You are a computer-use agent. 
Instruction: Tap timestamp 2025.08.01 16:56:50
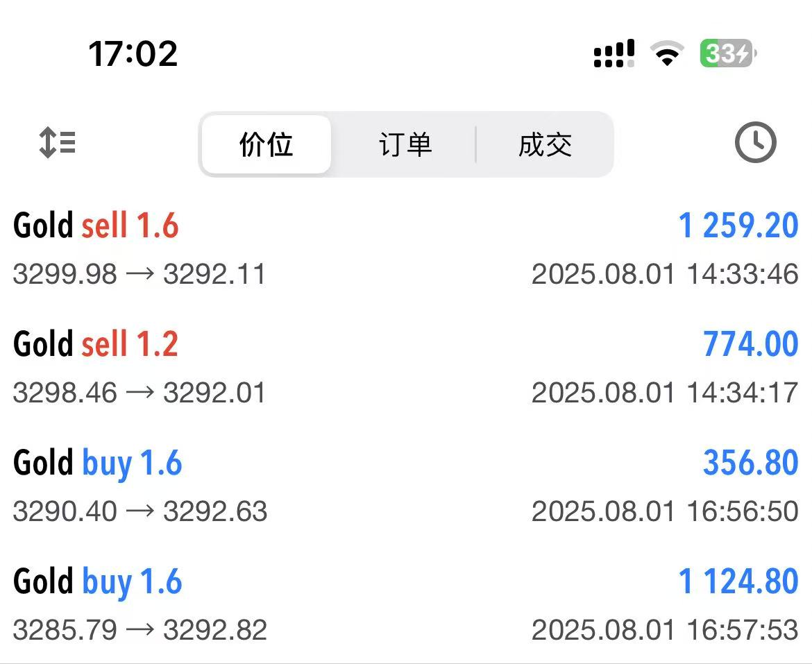[x=665, y=511]
